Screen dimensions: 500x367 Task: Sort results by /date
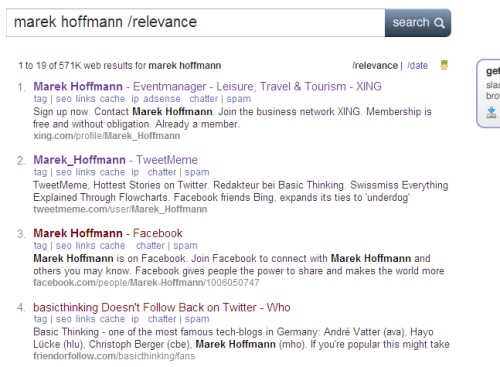click(417, 65)
